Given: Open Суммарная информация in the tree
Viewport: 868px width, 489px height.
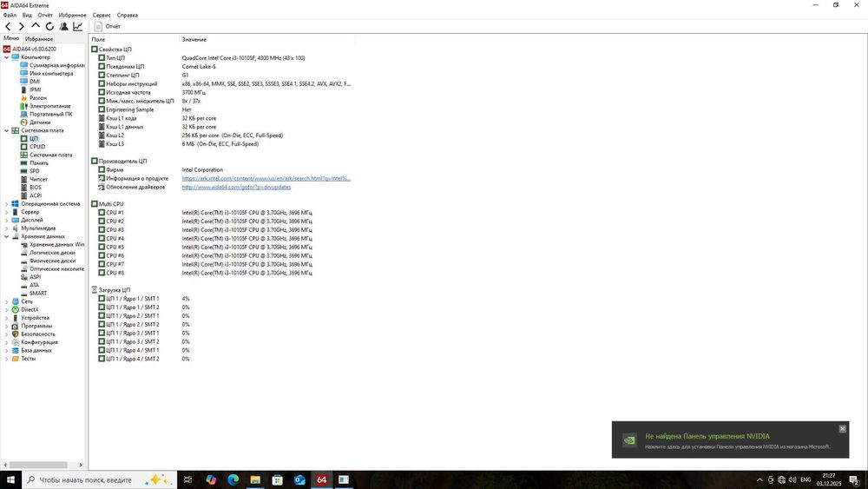Looking at the screenshot, I should tap(52, 65).
